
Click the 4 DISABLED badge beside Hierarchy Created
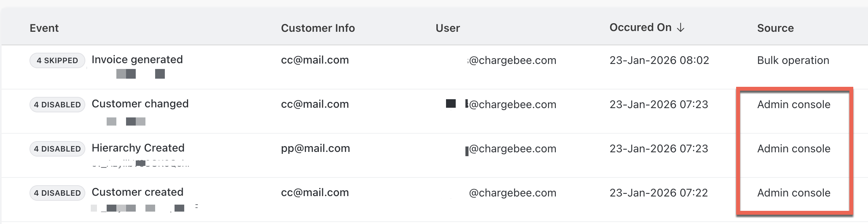point(57,149)
